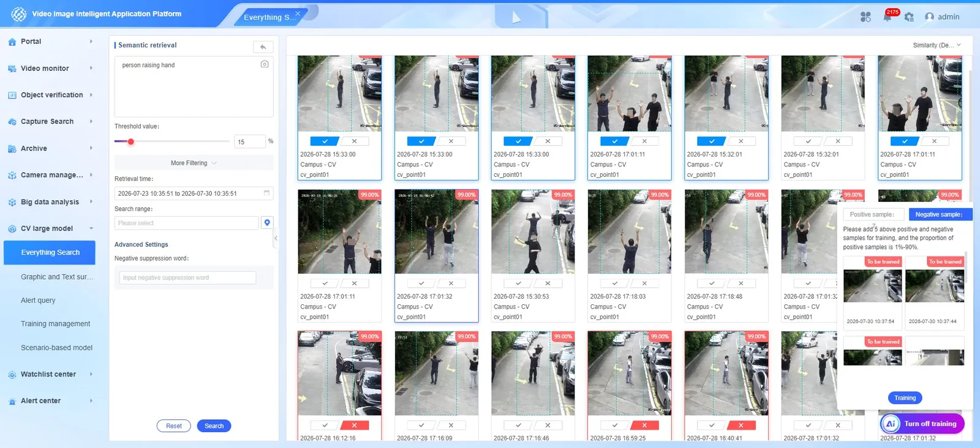The width and height of the screenshot is (980, 448).
Task: Open sample thumbnail dated 2026-07-30 10:37:44
Action: (x=935, y=286)
